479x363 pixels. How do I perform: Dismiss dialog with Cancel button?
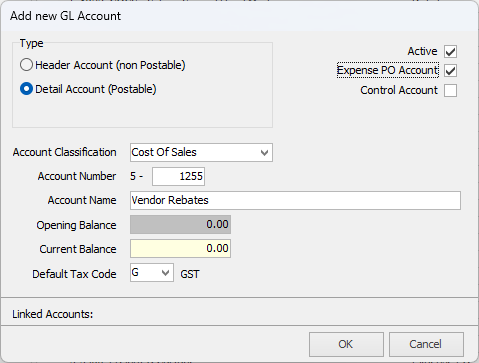point(426,344)
